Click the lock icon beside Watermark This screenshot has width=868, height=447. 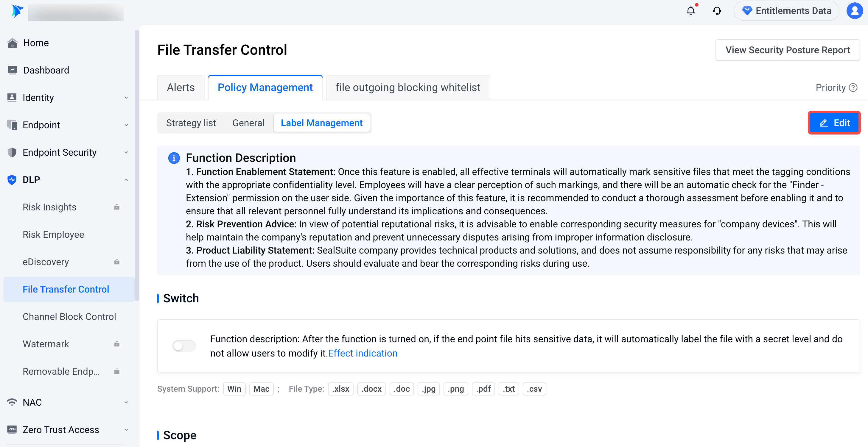point(116,344)
